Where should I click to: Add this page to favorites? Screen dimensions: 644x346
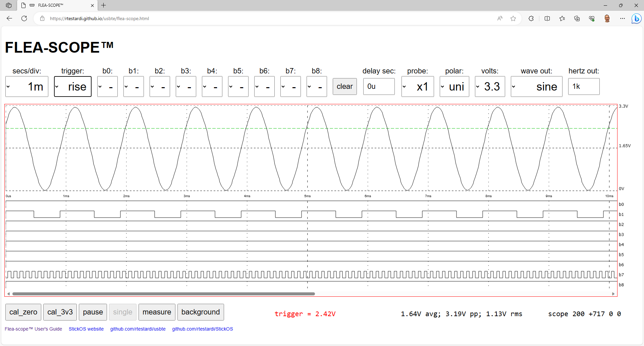[513, 18]
